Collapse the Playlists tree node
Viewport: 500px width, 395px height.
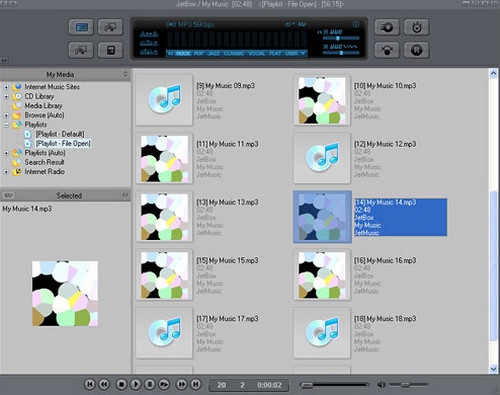pyautogui.click(x=6, y=125)
